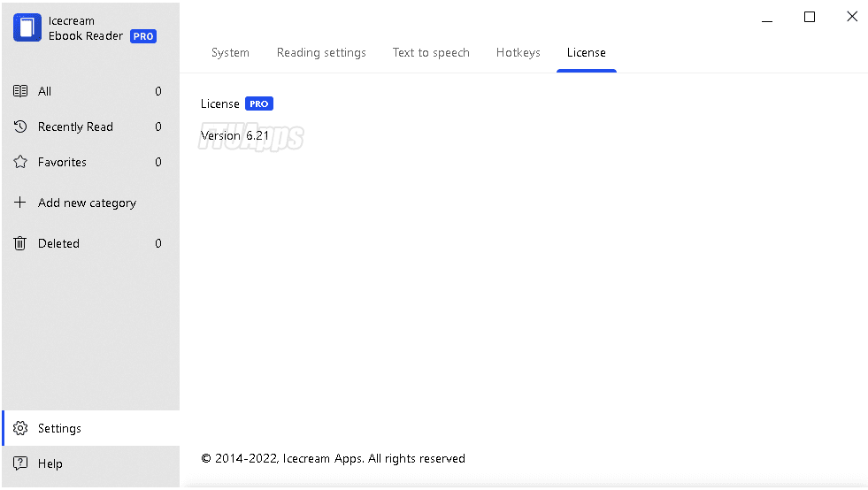Screen dimensions: 868x490
Task: Show the Favorites category
Action: pos(90,162)
